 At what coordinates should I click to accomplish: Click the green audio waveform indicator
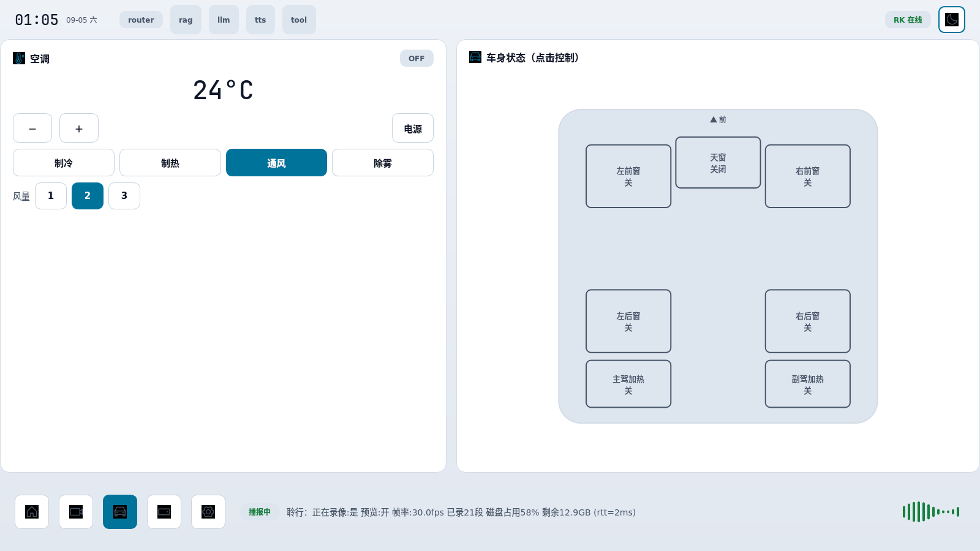[931, 512]
